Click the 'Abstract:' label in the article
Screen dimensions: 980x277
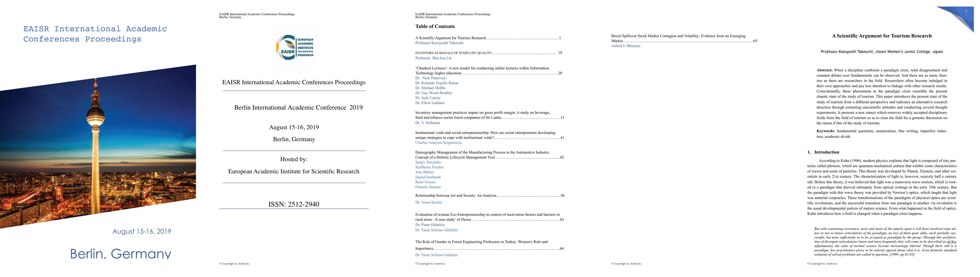(x=824, y=70)
